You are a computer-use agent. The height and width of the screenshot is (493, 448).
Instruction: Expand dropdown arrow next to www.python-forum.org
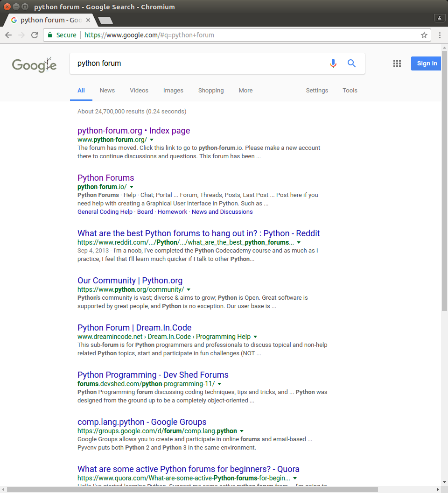tap(152, 140)
